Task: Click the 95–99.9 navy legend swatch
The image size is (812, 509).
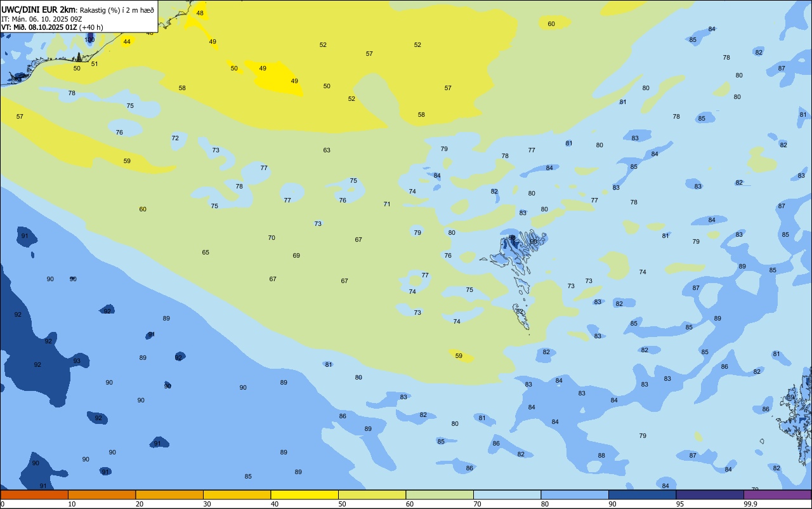Action: click(710, 494)
